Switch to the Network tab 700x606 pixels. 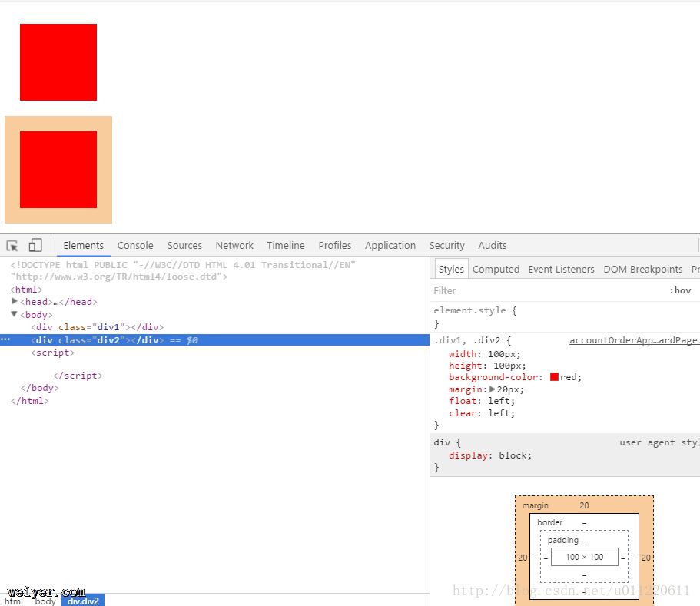pos(234,246)
